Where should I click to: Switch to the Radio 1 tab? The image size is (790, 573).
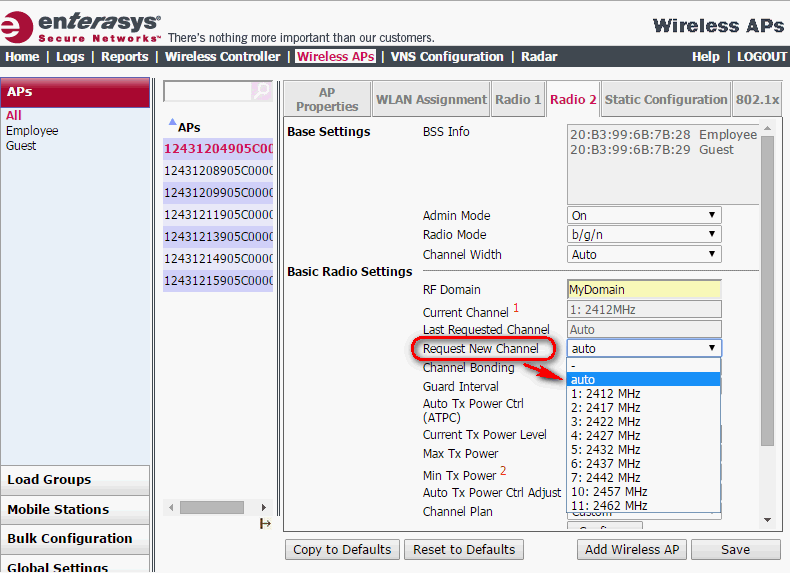(518, 100)
